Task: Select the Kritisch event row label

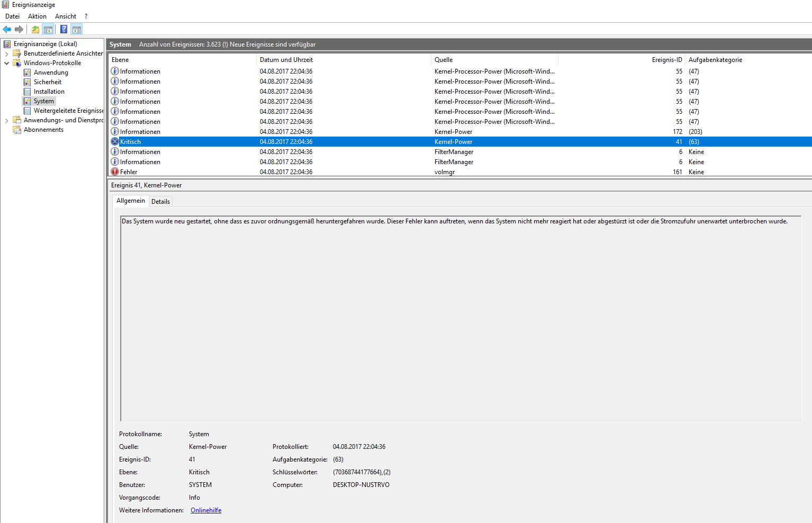Action: (130, 142)
